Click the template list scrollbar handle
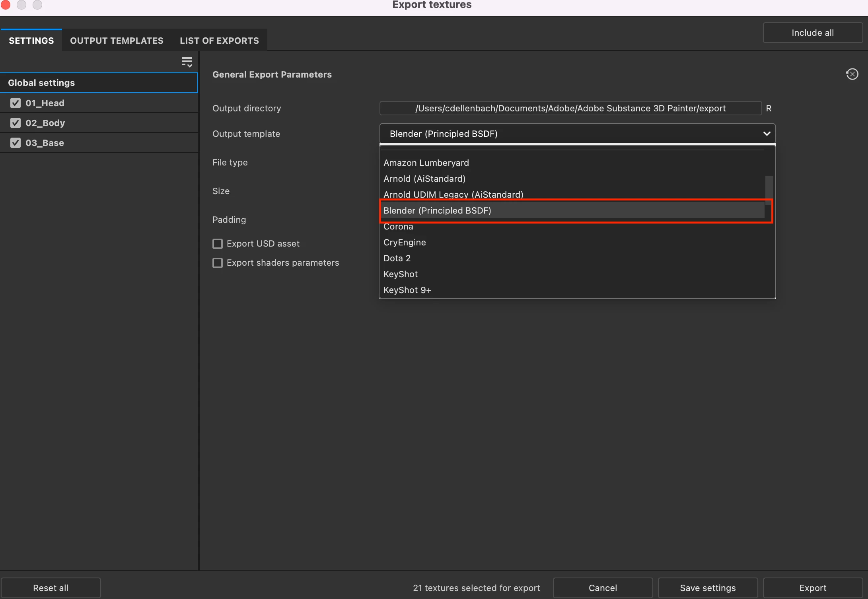868x599 pixels. pos(769,190)
